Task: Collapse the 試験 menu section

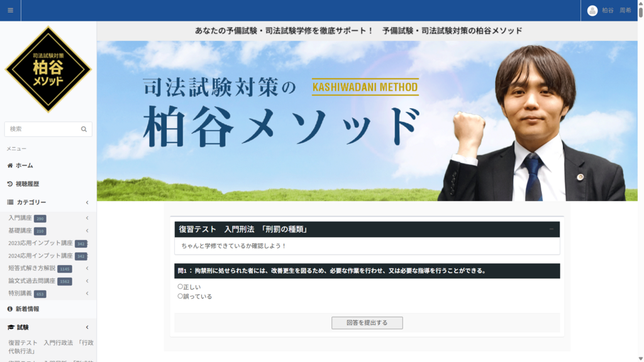Action: (x=87, y=327)
